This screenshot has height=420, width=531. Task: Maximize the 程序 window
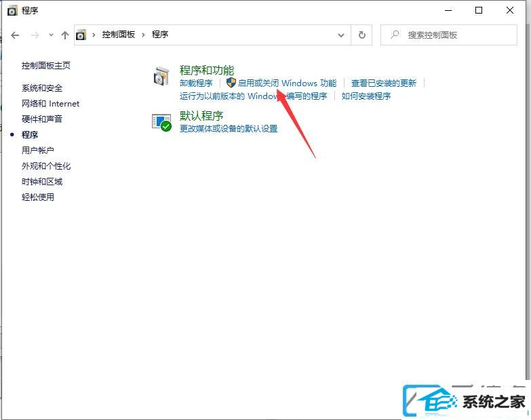479,10
